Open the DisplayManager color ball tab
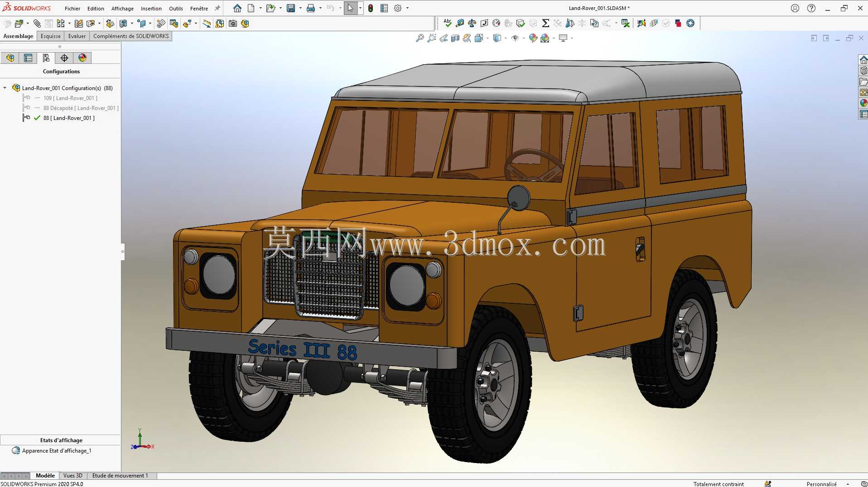The width and height of the screenshot is (868, 487). click(x=82, y=58)
